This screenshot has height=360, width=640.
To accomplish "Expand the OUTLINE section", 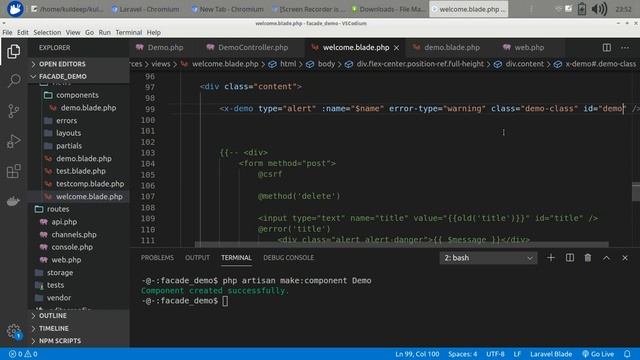I will [x=79, y=316].
